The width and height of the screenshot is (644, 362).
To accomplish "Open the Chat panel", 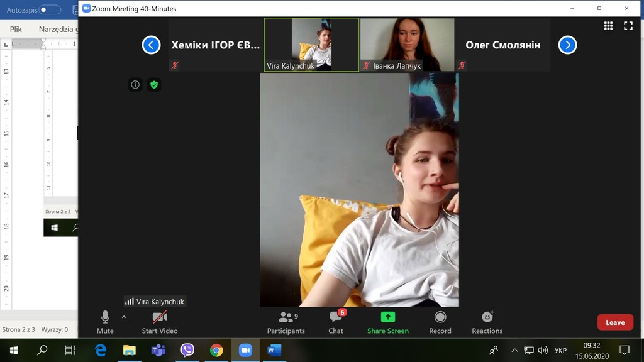I will click(x=336, y=322).
